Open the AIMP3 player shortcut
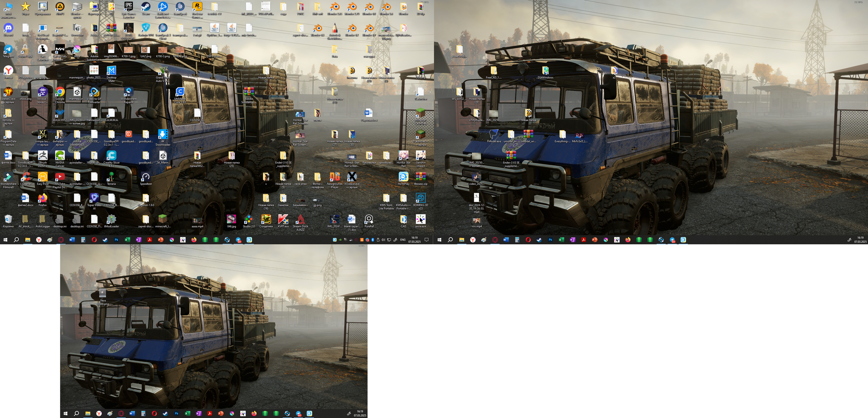Screen dimensions: 868x418 [x=60, y=9]
